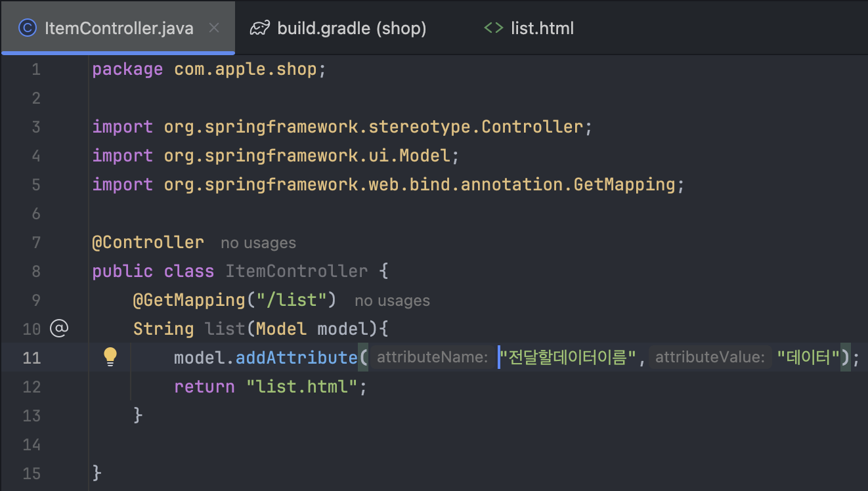The image size is (868, 491).
Task: Click the attributeValue parameter hint
Action: click(710, 357)
